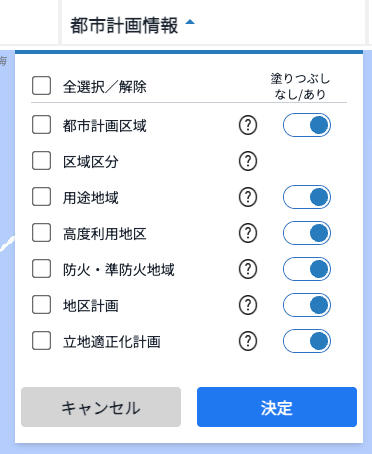
Task: Check the 用途地域 checkbox
Action: click(41, 196)
